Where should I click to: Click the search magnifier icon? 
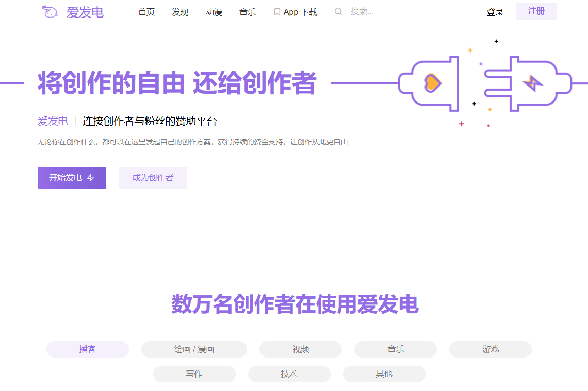tap(338, 11)
